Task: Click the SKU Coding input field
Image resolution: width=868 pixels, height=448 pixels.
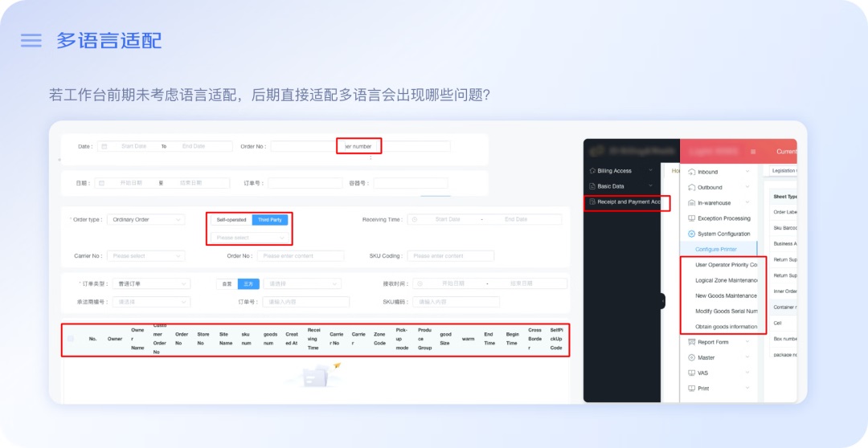Action: (451, 256)
